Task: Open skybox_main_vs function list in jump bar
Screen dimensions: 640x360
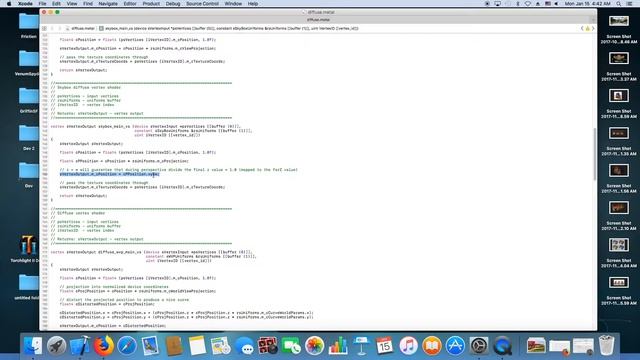Action: [x=229, y=29]
